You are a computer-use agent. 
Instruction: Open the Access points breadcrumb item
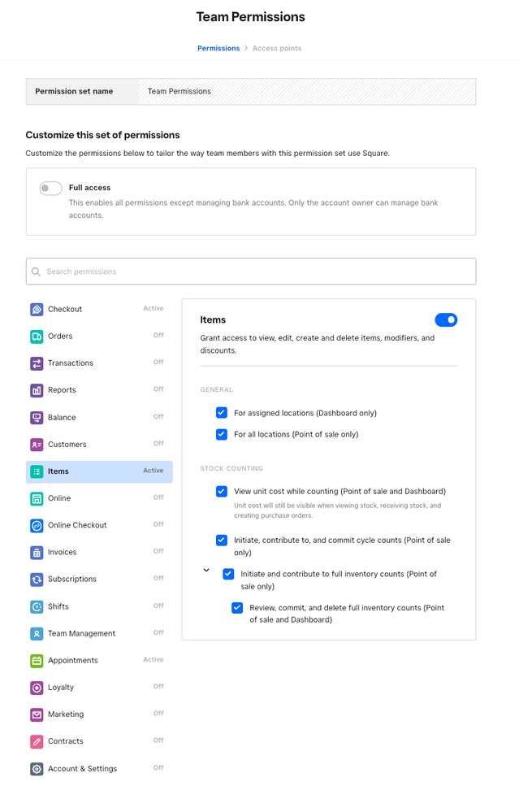pos(275,47)
